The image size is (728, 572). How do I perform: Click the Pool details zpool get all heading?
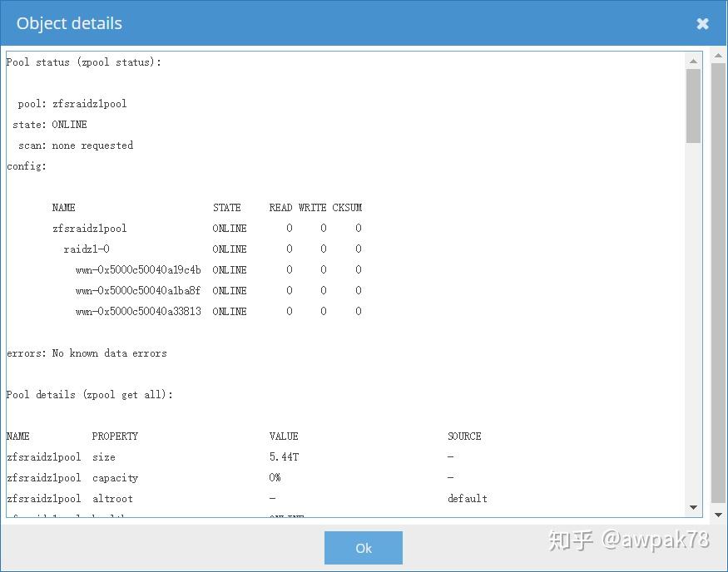coord(92,394)
